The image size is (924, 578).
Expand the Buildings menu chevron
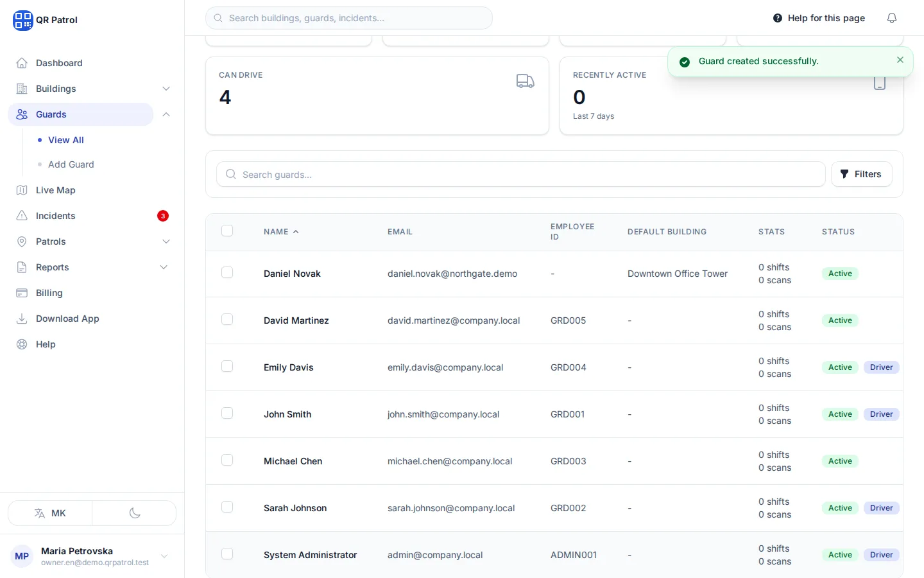pyautogui.click(x=166, y=89)
